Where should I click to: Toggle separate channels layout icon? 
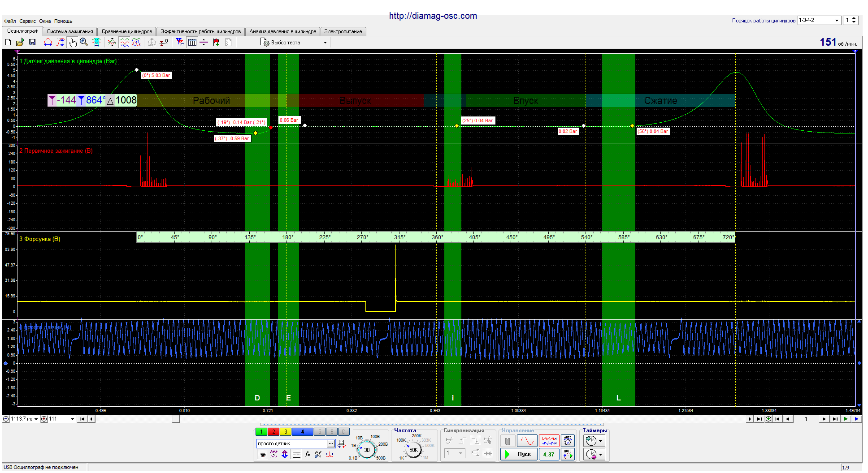click(124, 42)
